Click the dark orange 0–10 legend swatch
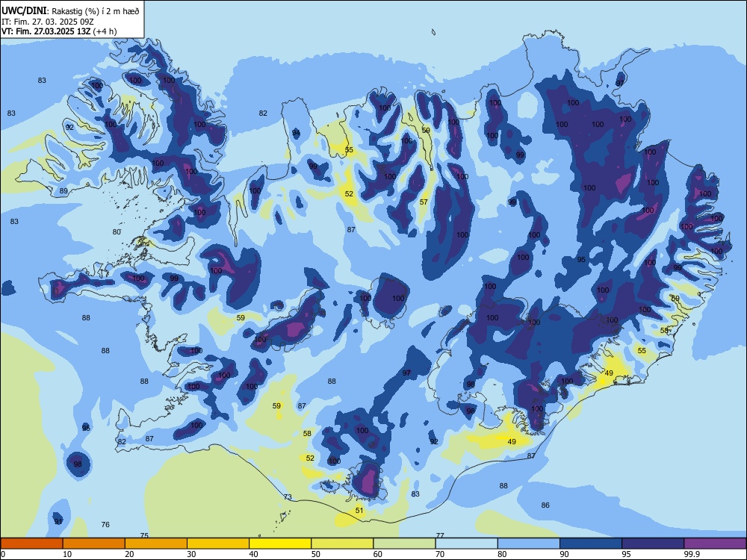The width and height of the screenshot is (747, 560). [31, 544]
